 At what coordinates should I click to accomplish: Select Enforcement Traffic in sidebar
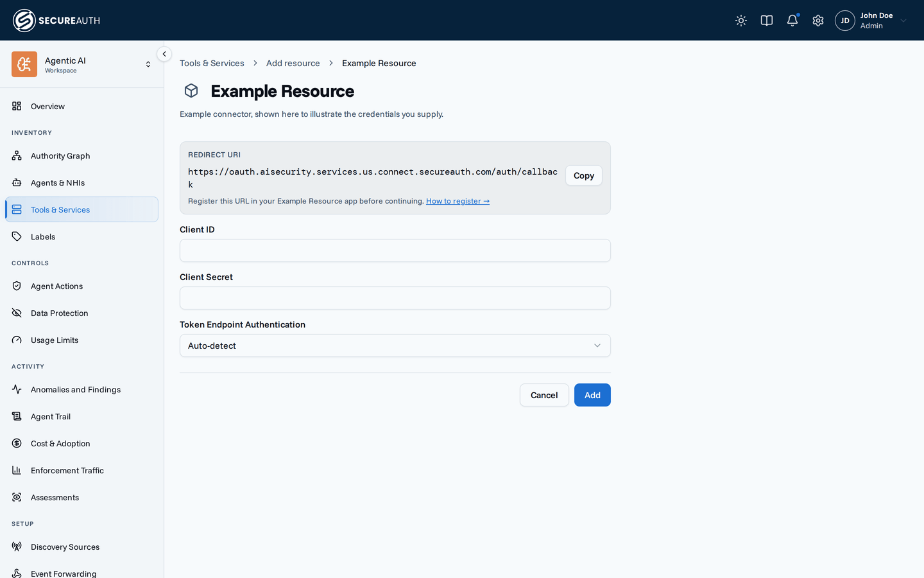point(81,470)
